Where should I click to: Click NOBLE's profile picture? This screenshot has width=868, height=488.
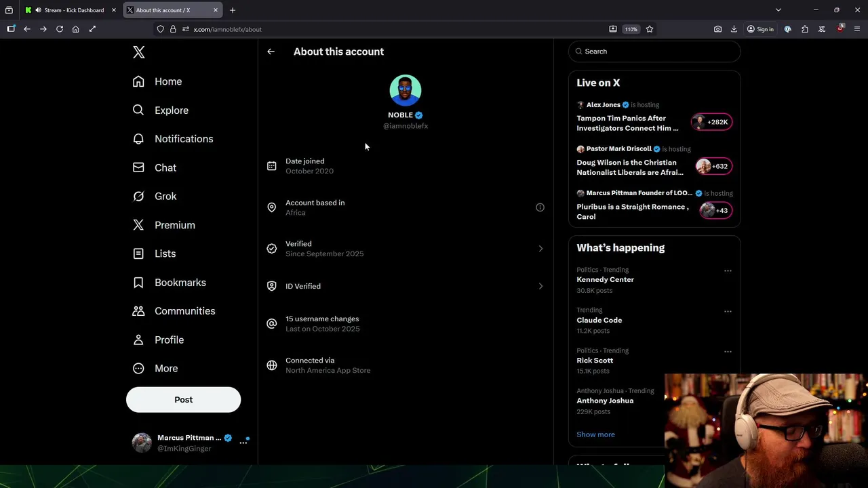point(406,90)
